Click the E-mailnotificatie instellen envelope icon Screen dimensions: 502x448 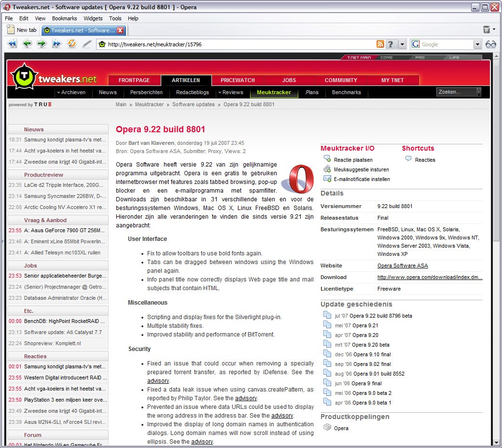tap(327, 179)
